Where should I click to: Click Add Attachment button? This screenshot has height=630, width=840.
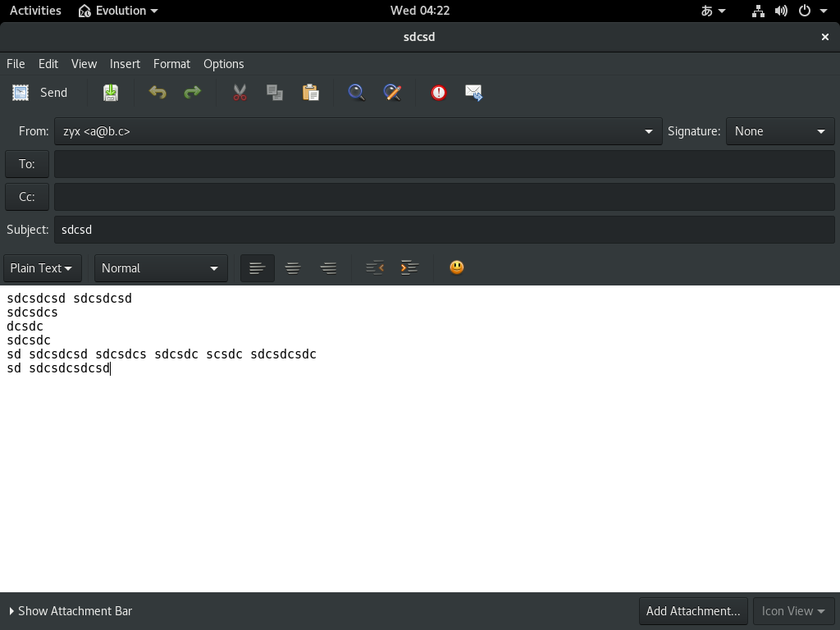click(693, 611)
